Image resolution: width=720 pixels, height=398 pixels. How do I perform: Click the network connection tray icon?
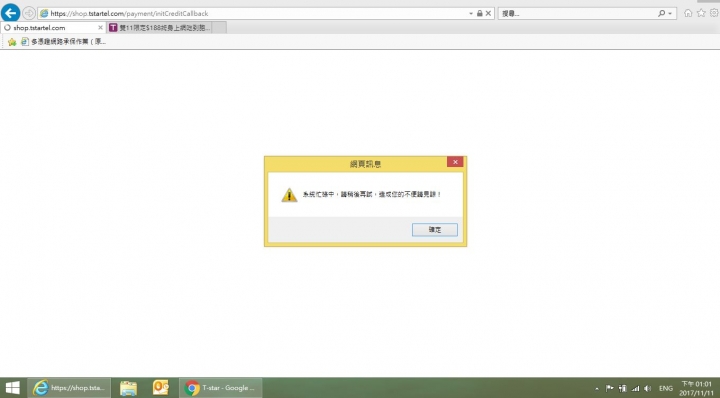(x=623, y=388)
